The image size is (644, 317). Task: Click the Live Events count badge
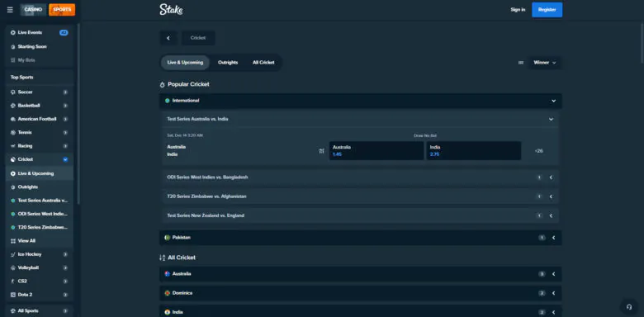click(x=64, y=32)
